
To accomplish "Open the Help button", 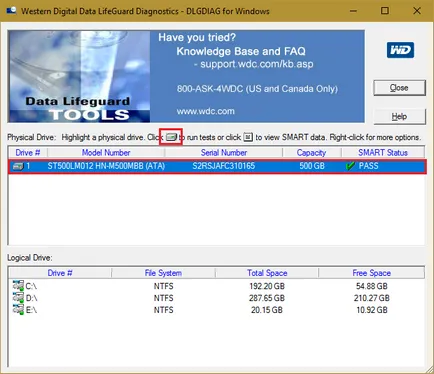I will pos(399,117).
